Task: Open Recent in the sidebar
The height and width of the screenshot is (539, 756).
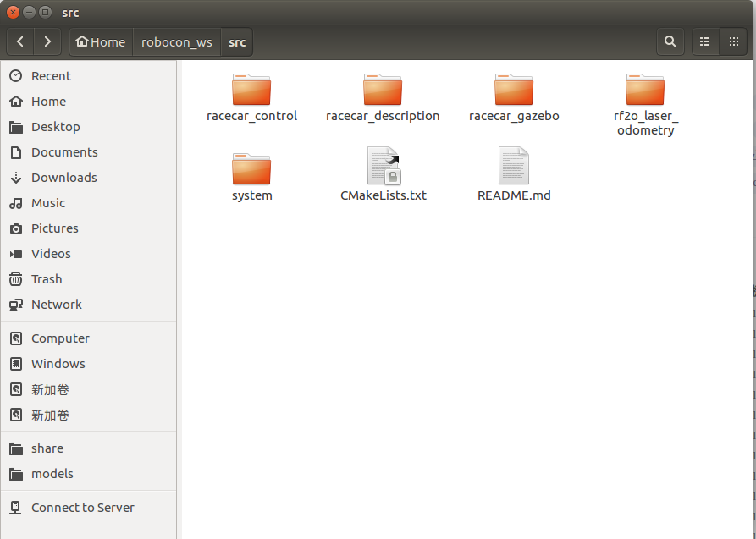Action: pyautogui.click(x=89, y=75)
